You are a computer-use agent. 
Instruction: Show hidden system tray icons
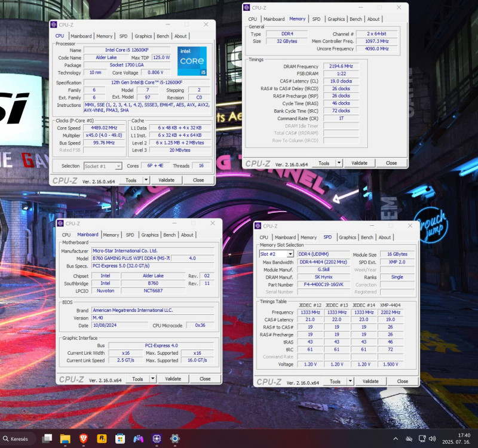[396, 438]
